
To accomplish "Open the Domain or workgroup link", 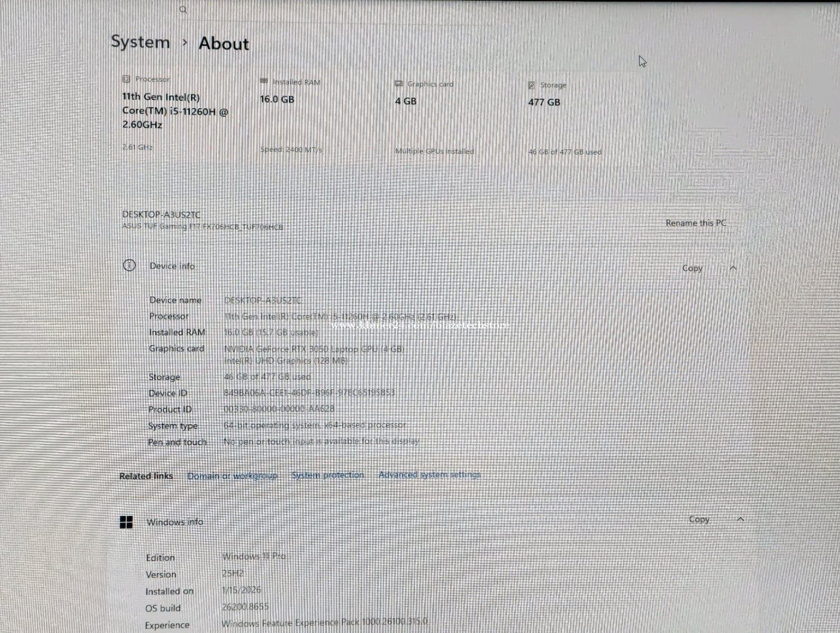I will click(232, 476).
